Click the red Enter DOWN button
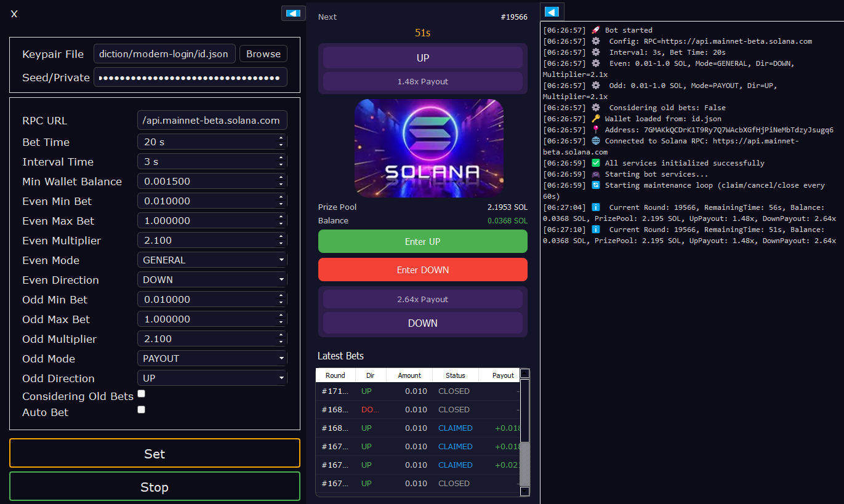The image size is (844, 504). [422, 270]
